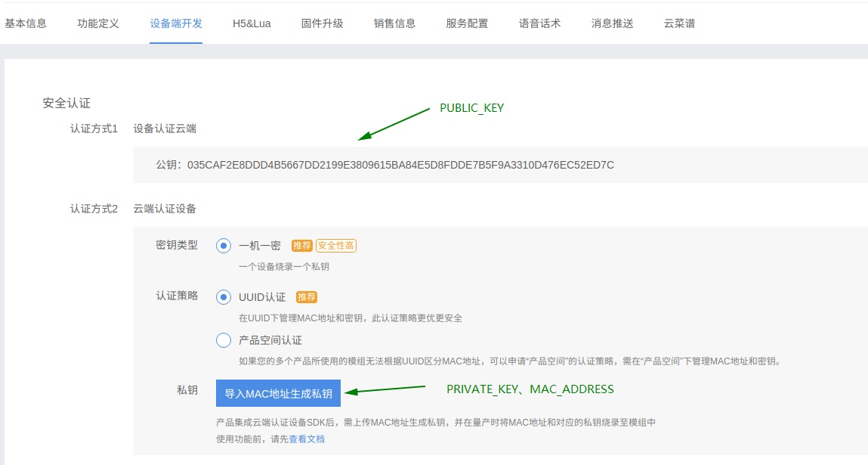
Task: Choose the UUID认证 strategy radio
Action: pyautogui.click(x=224, y=297)
